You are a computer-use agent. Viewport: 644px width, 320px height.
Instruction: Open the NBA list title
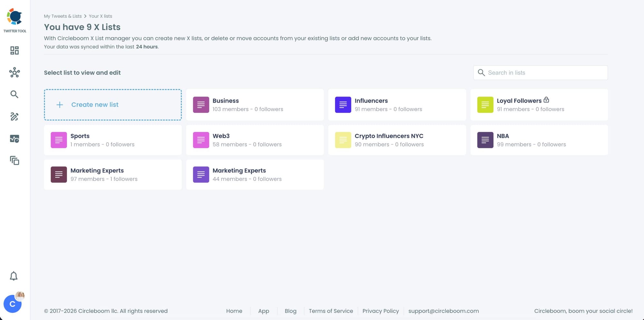click(x=503, y=136)
